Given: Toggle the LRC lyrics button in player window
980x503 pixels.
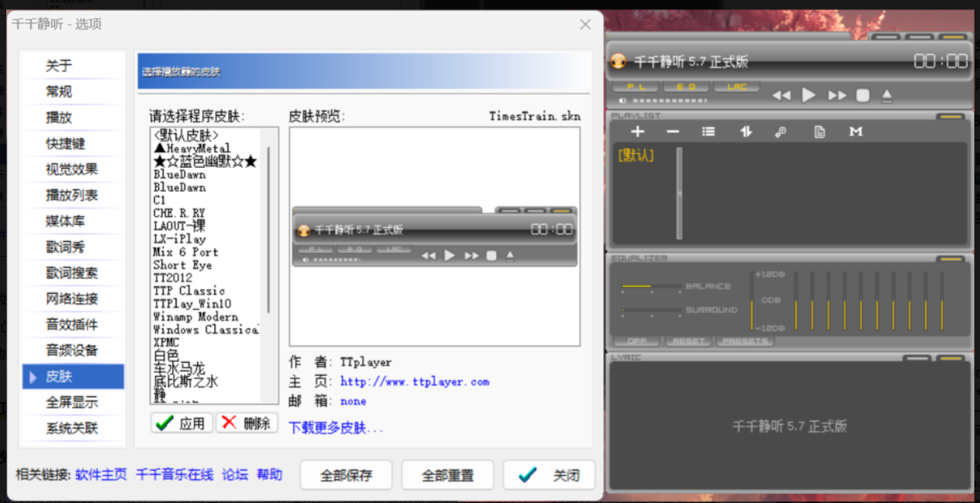Looking at the screenshot, I should tap(737, 86).
